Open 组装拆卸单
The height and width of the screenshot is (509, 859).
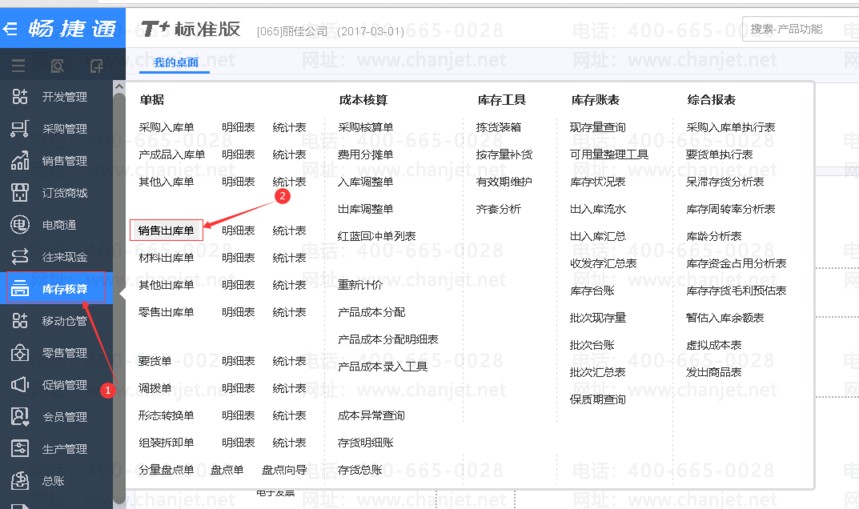click(166, 443)
